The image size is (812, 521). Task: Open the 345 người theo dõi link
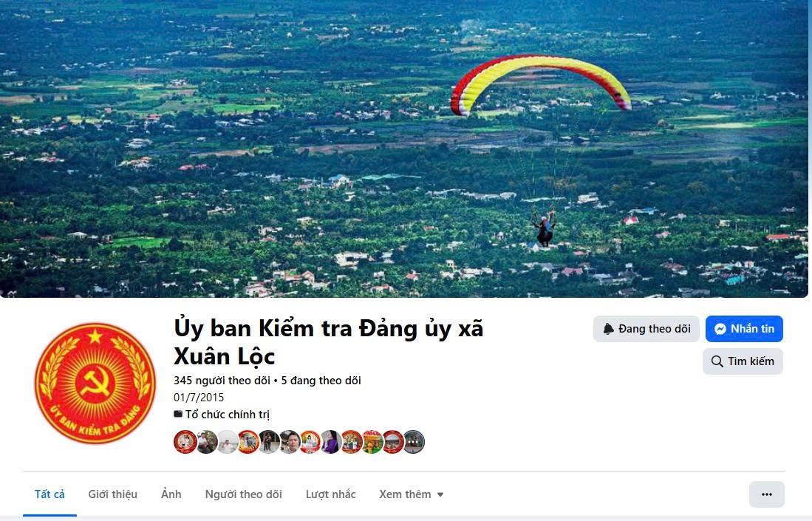[222, 381]
